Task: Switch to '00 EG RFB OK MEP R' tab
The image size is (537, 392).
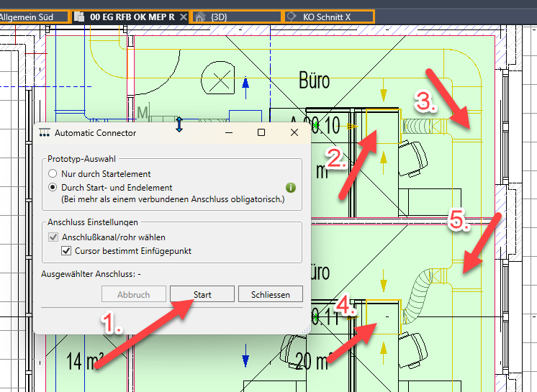Action: (131, 16)
